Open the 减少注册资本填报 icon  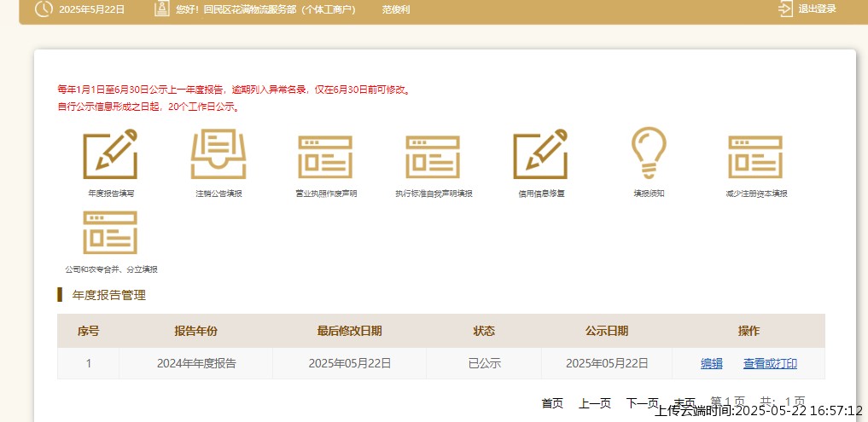(x=755, y=157)
